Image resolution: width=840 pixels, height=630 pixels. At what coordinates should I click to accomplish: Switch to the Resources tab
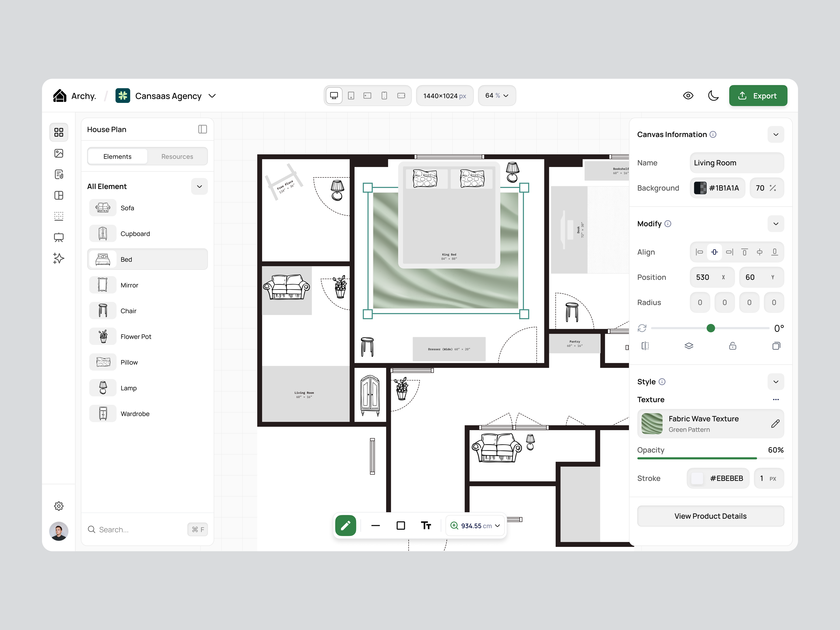177,156
